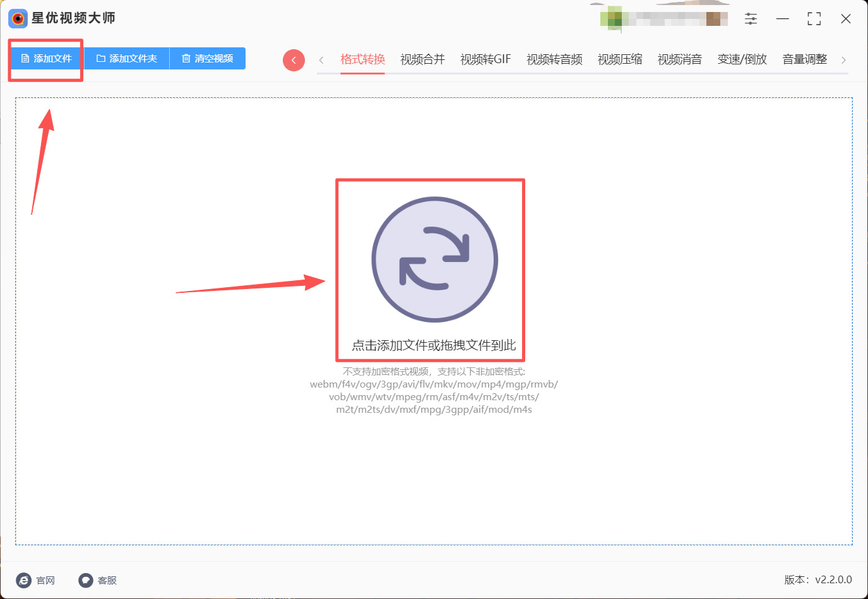Click the 添加文件 button
868x599 pixels.
(x=47, y=58)
